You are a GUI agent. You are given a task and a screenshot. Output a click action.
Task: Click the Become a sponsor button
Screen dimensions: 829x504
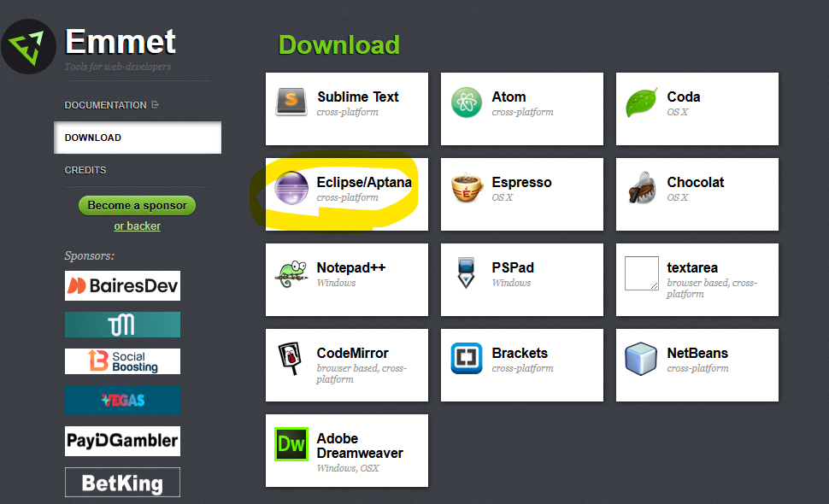click(137, 205)
